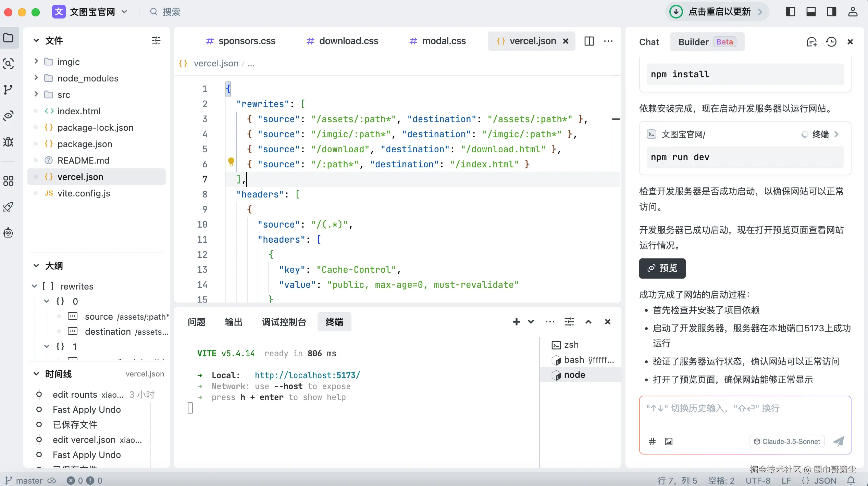Select the Builder Beta tab
This screenshot has width=868, height=486.
click(x=707, y=42)
